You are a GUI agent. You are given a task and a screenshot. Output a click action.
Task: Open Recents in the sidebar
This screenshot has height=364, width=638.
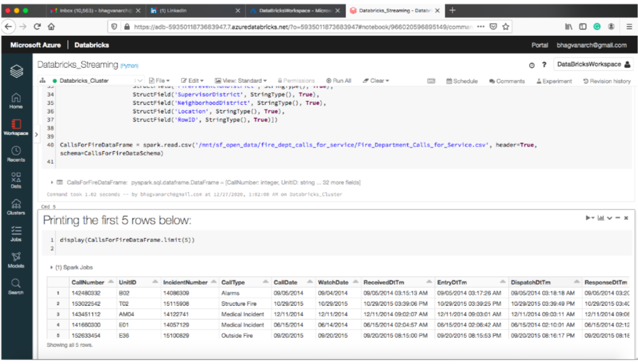coord(16,154)
